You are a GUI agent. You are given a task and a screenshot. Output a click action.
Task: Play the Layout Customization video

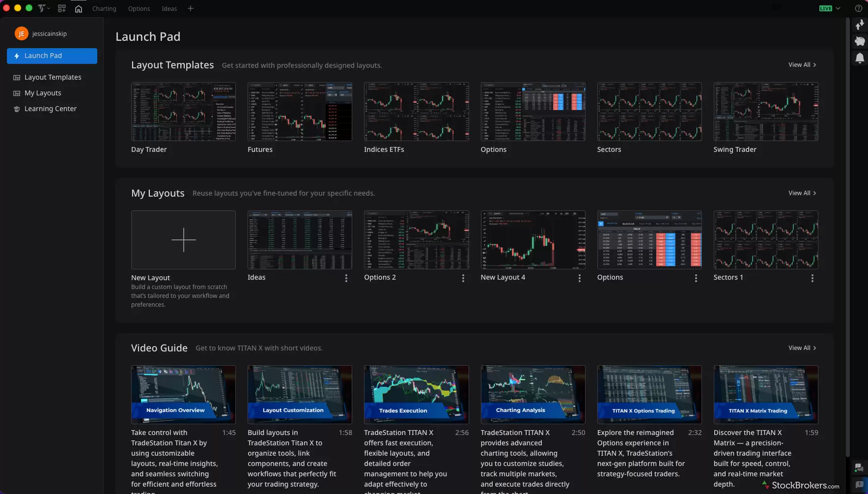[x=300, y=394]
